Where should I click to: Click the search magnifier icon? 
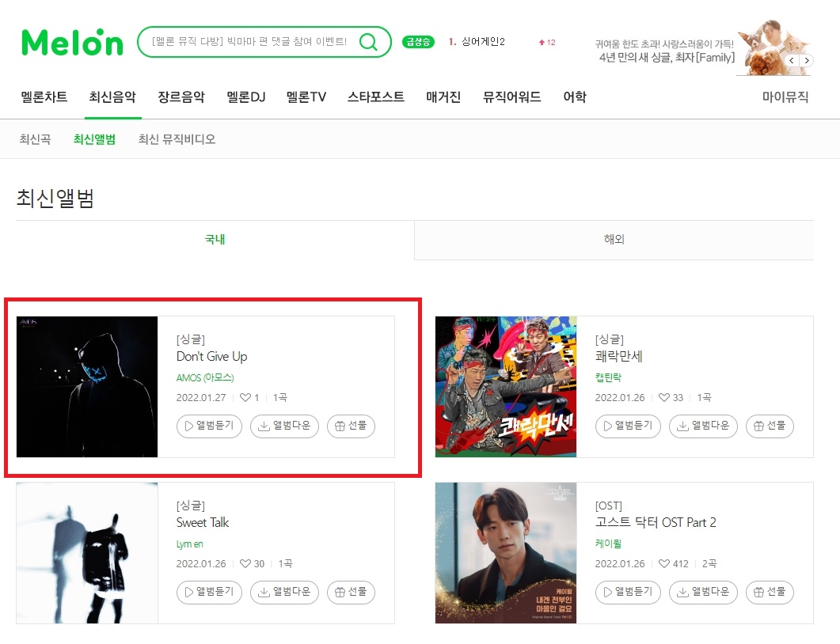click(368, 42)
